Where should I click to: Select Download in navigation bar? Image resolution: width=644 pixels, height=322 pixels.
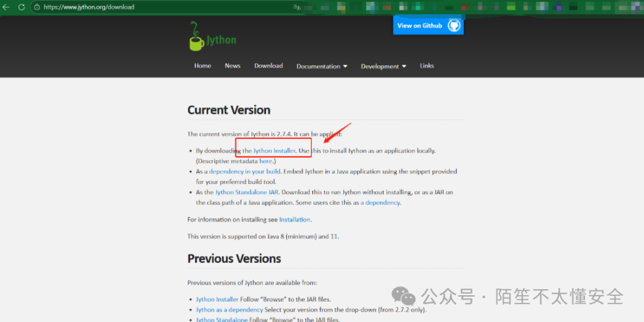coord(268,66)
